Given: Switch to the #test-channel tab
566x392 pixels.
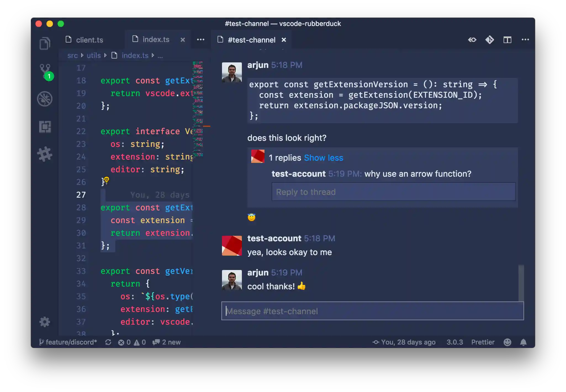Looking at the screenshot, I should click(251, 40).
